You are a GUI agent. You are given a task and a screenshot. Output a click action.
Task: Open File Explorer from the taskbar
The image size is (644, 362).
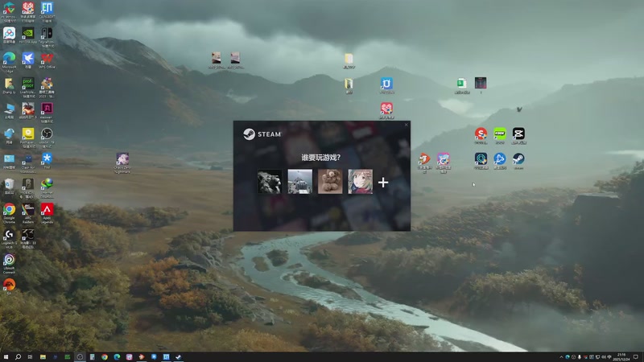[x=43, y=357]
